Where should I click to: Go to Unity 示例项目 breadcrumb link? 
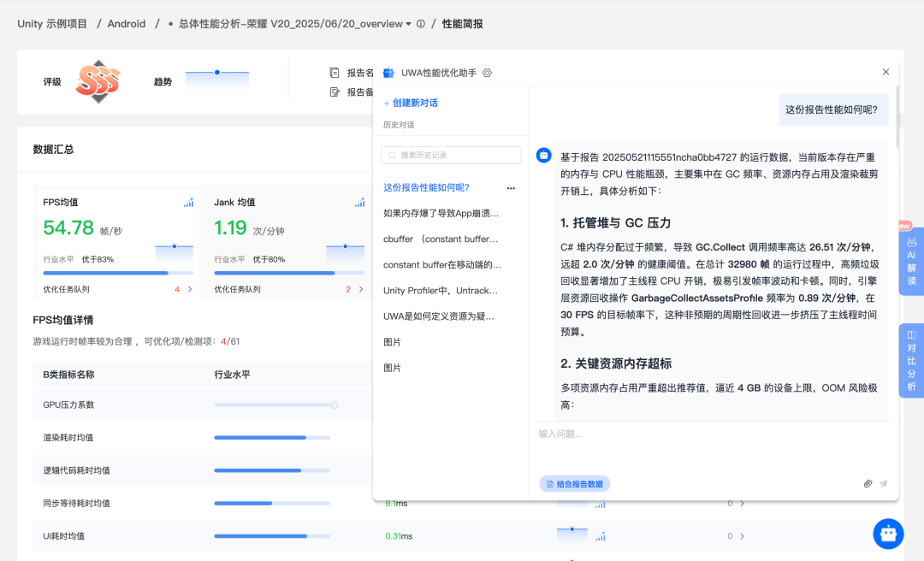[52, 24]
